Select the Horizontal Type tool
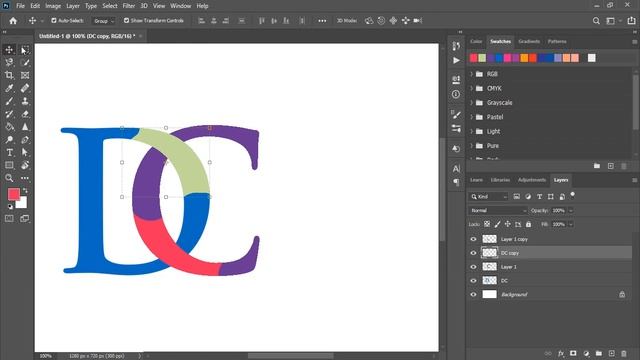The image size is (640, 360). (9, 153)
